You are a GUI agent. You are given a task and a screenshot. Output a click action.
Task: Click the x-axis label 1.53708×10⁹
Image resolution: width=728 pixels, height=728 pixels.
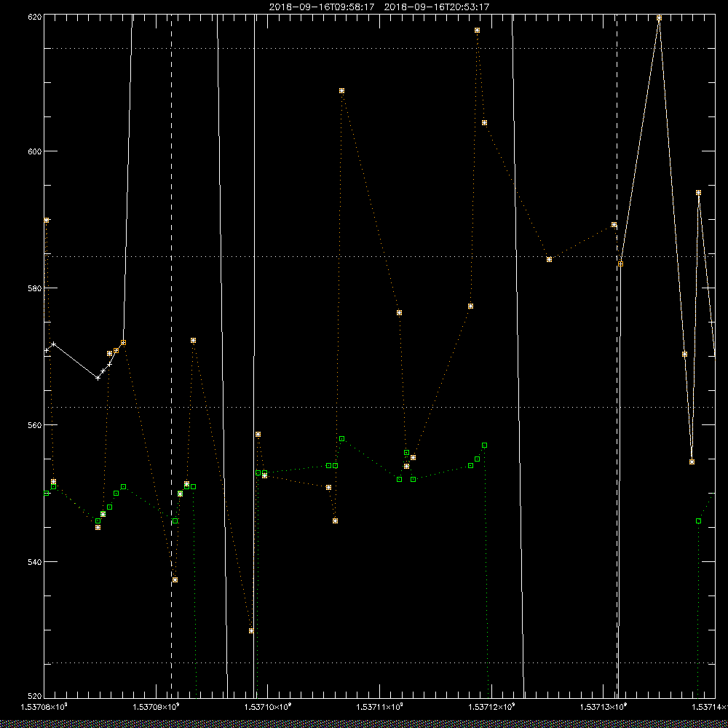point(44,707)
